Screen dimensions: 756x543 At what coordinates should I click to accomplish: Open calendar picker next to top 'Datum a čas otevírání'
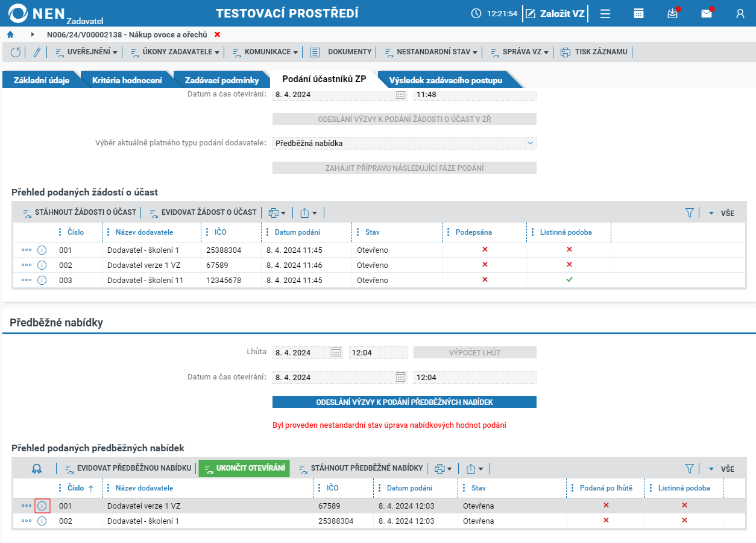coord(400,95)
